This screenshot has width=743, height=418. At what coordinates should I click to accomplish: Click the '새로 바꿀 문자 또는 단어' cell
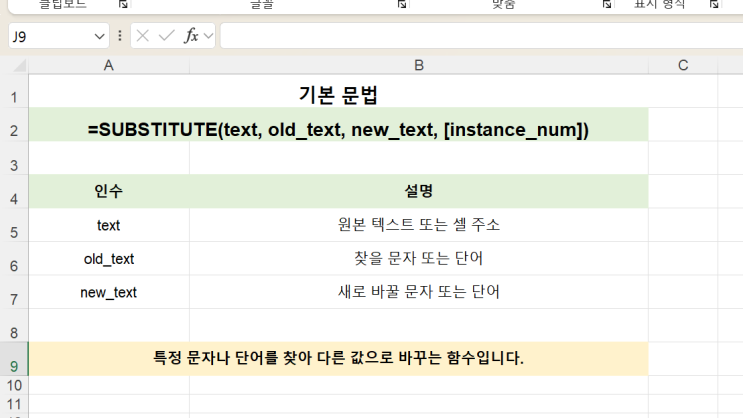click(x=419, y=292)
